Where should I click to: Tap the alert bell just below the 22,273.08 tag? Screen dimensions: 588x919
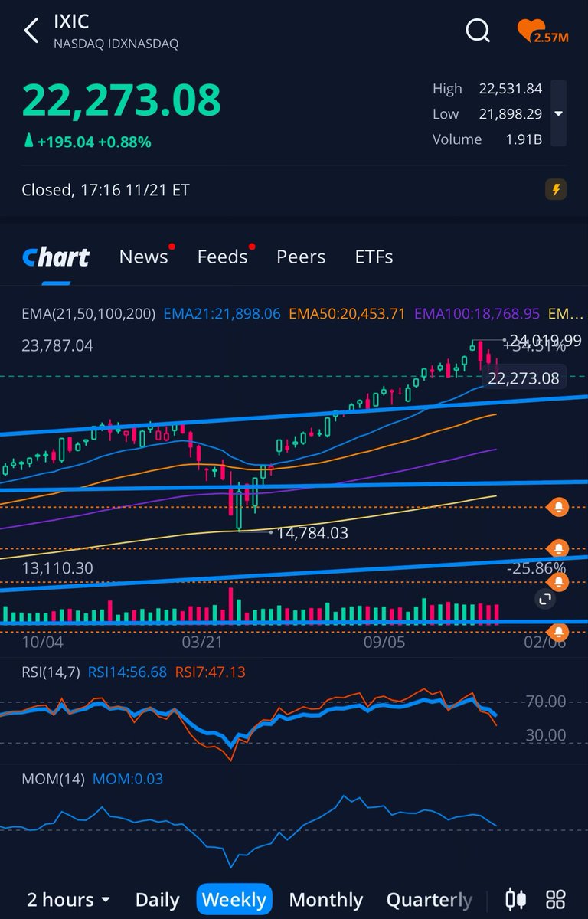pos(559,507)
